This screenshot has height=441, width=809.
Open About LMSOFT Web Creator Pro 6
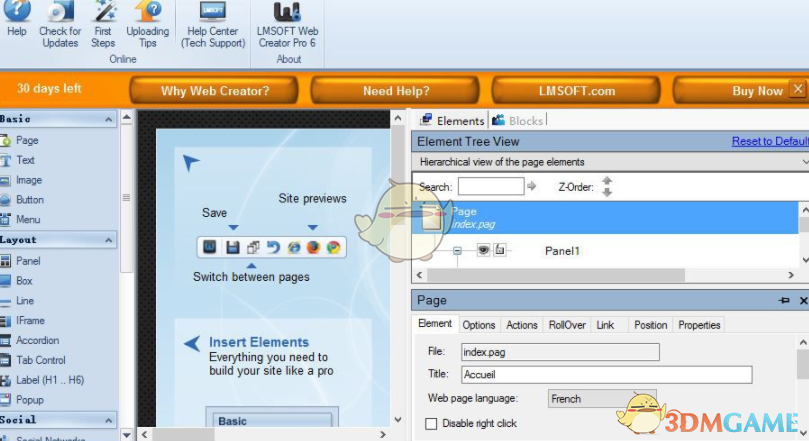click(x=287, y=25)
